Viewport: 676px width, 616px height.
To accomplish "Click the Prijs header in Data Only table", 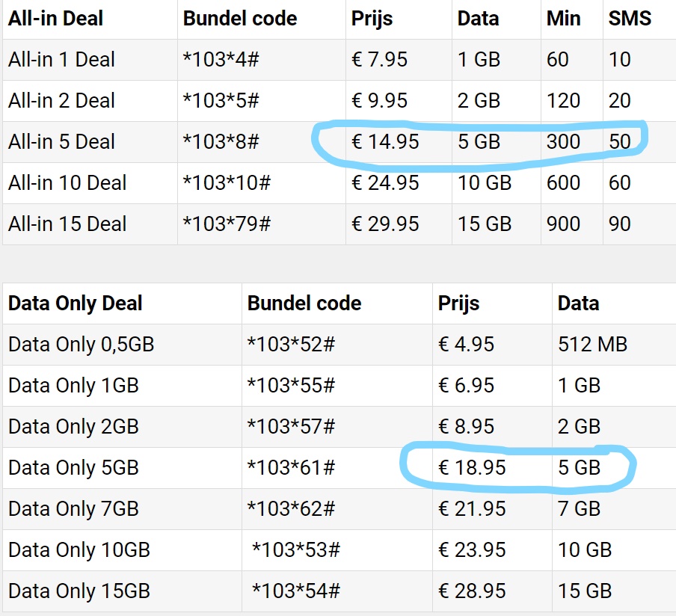I will pyautogui.click(x=458, y=304).
